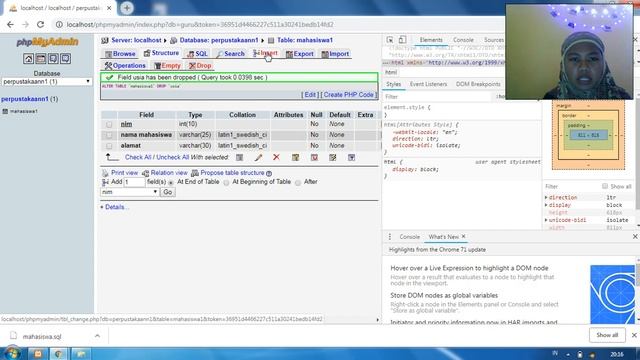Open the Import tab

pyautogui.click(x=335, y=54)
